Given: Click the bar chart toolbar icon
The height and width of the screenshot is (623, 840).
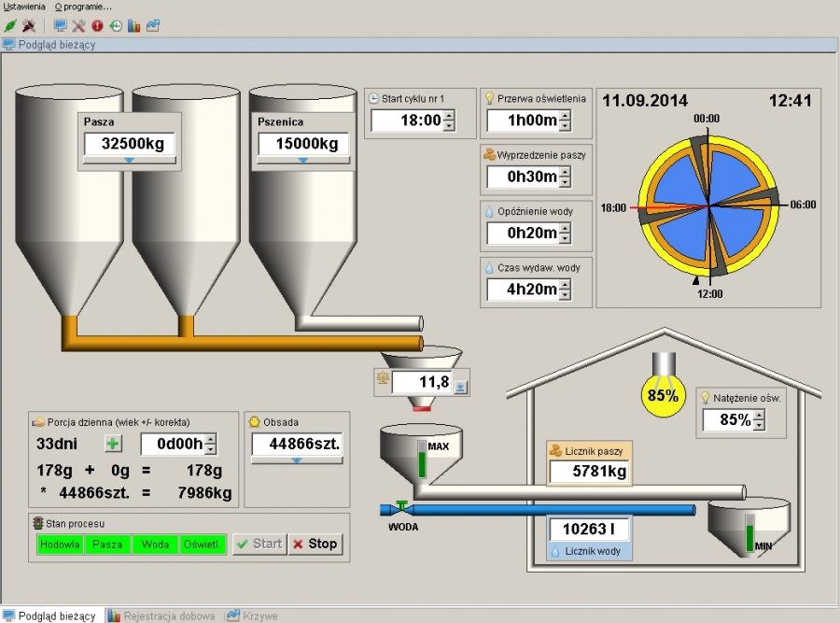Looking at the screenshot, I should pos(133,25).
